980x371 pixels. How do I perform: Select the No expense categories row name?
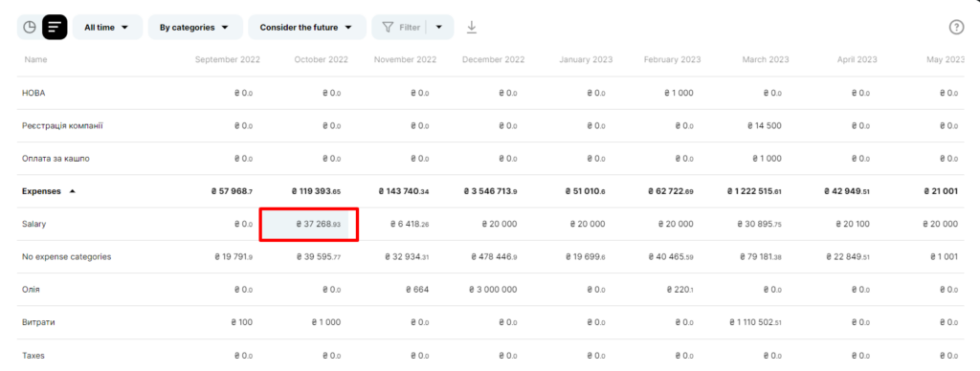coord(67,256)
